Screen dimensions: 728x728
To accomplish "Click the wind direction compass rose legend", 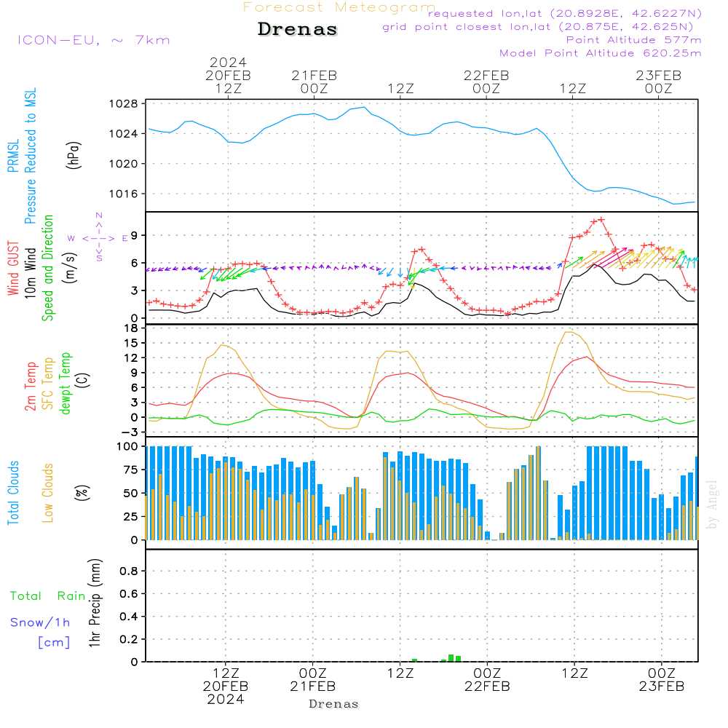I will coord(99,238).
